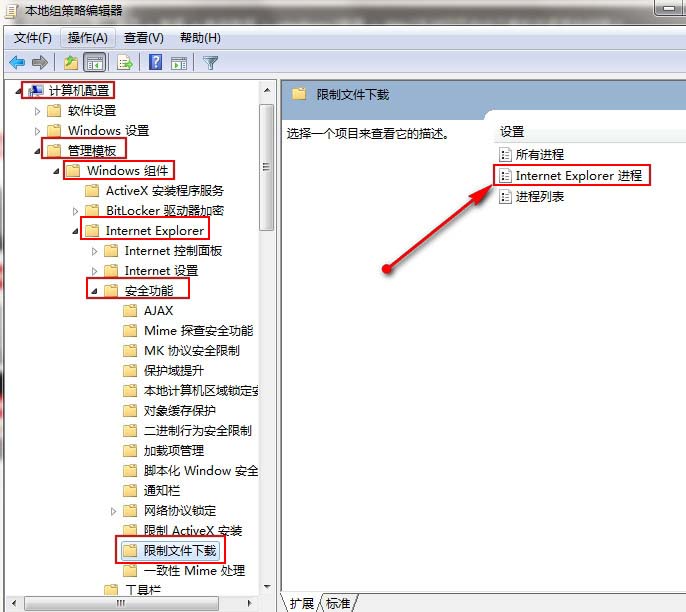Open the 文件(F) menu
The image size is (686, 612).
pyautogui.click(x=33, y=38)
